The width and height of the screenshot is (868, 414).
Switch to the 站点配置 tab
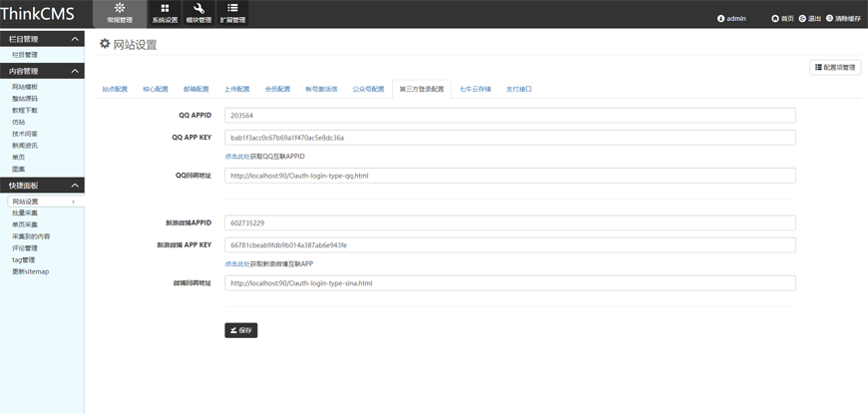[115, 89]
